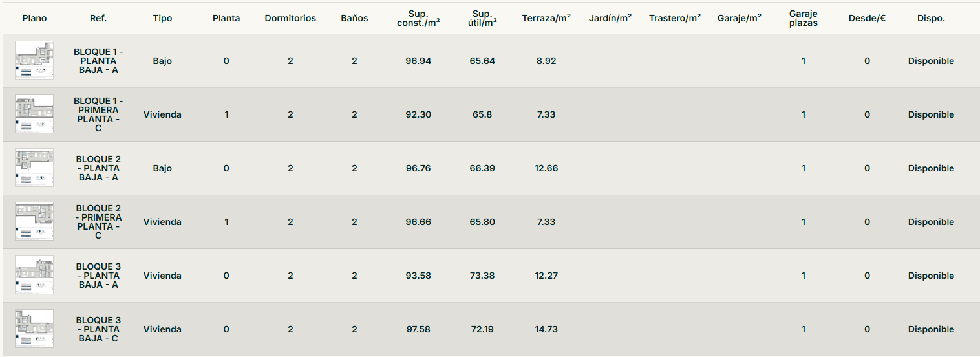Sort by the Desde/€ price header
The width and height of the screenshot is (980, 357).
(867, 18)
